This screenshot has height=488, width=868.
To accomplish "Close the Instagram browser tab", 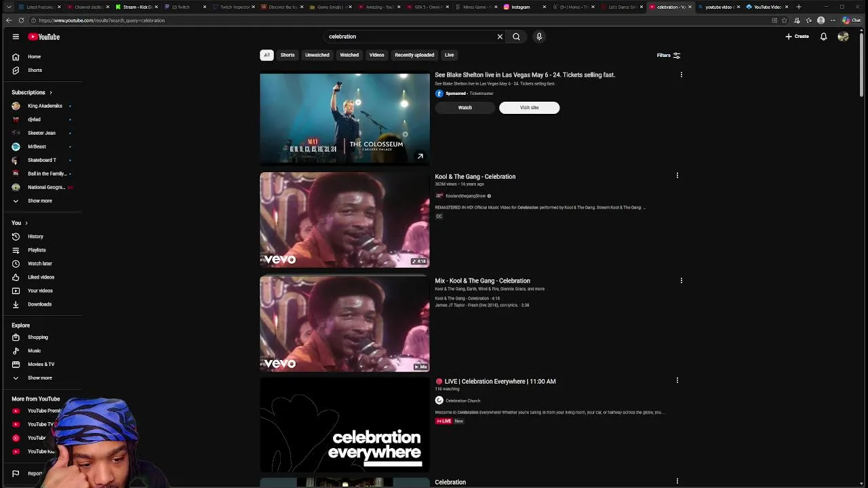I will (545, 7).
